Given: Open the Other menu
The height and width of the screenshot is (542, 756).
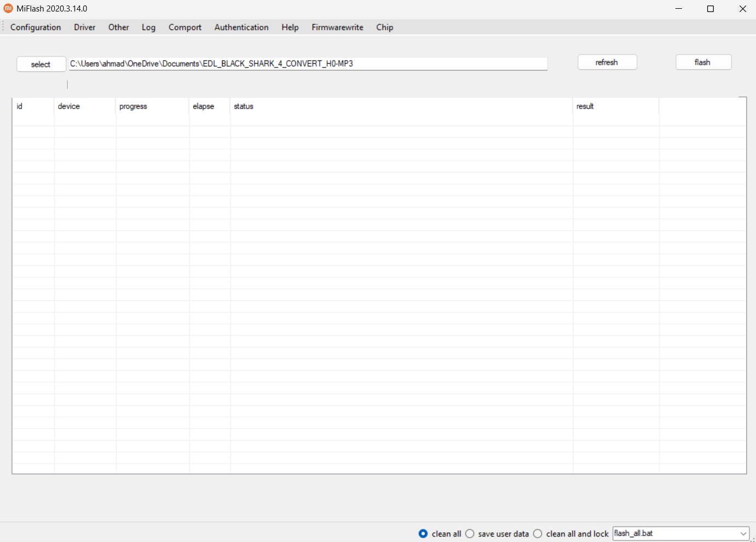Looking at the screenshot, I should point(118,27).
